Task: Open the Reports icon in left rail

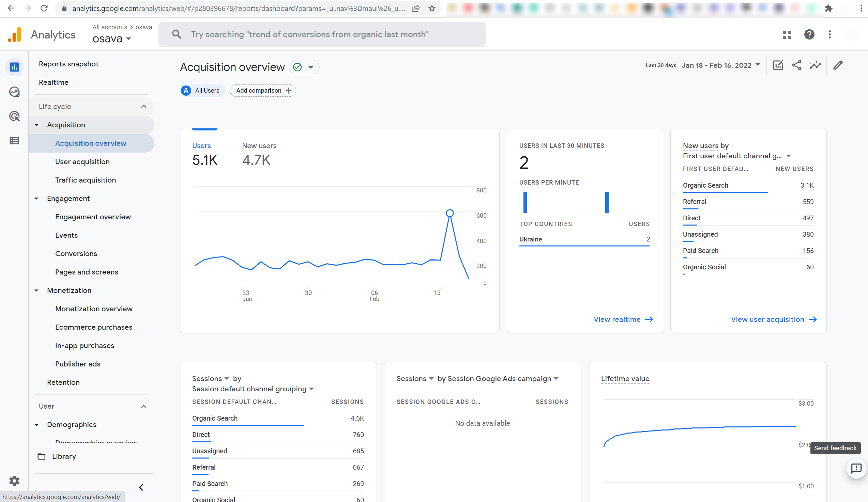Action: pos(14,67)
